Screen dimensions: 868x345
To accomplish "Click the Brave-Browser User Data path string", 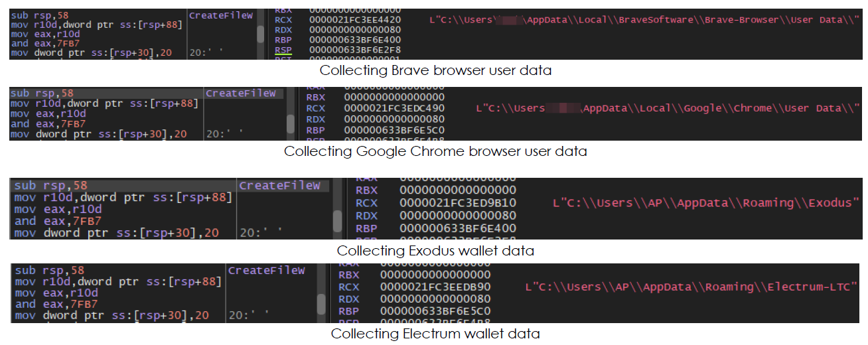I will coord(645,20).
